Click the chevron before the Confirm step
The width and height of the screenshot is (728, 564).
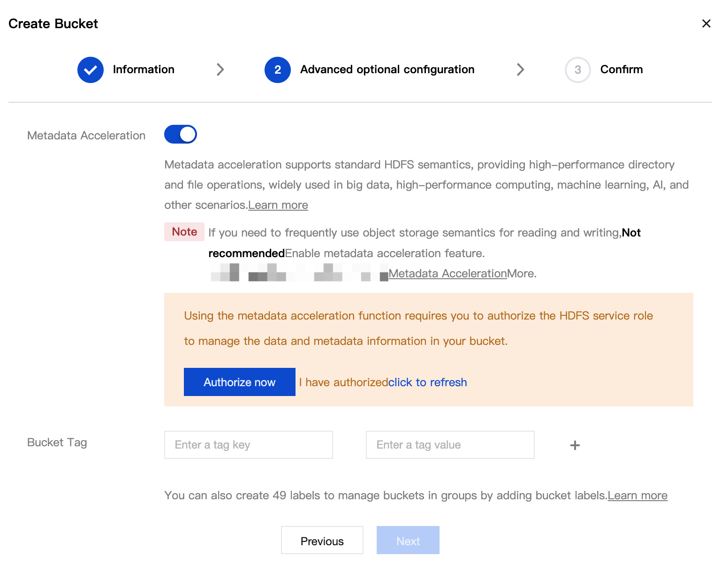521,69
